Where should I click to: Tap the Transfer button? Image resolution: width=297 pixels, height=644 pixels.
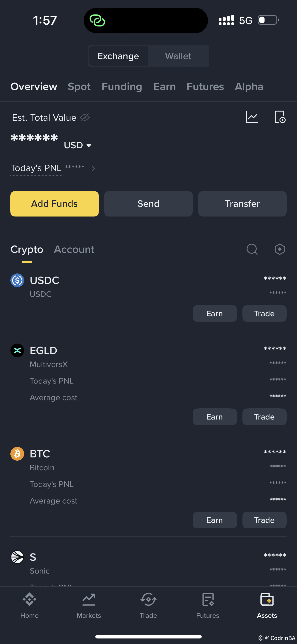point(242,204)
